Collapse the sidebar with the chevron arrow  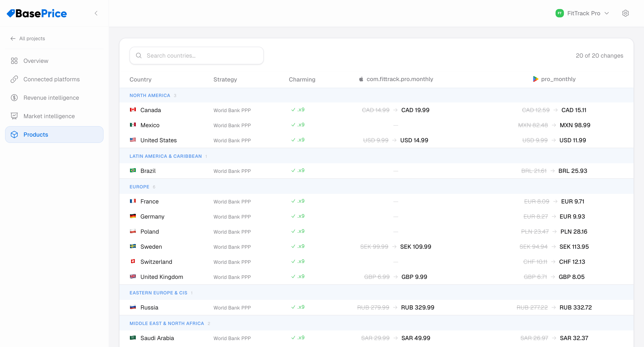tap(96, 13)
